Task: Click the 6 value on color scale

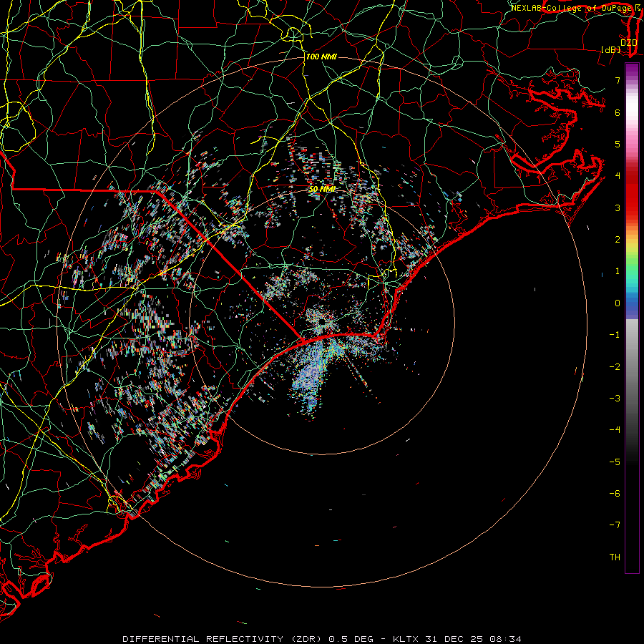Action: click(x=618, y=112)
